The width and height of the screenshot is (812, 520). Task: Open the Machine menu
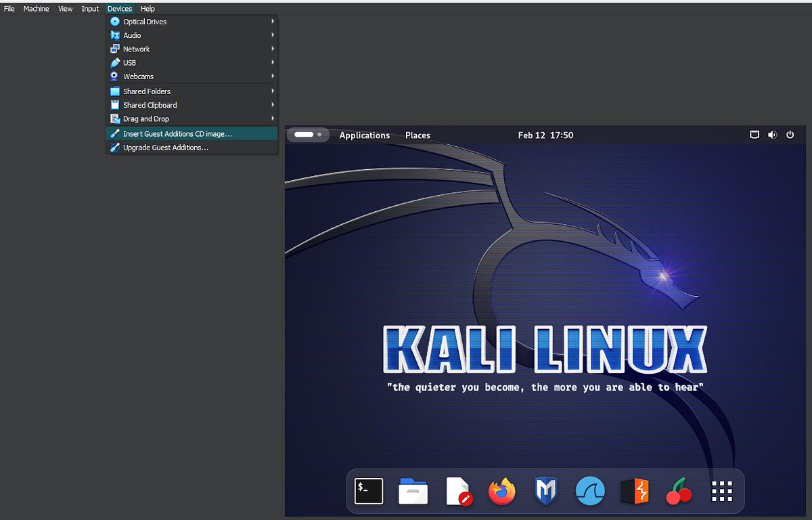36,8
